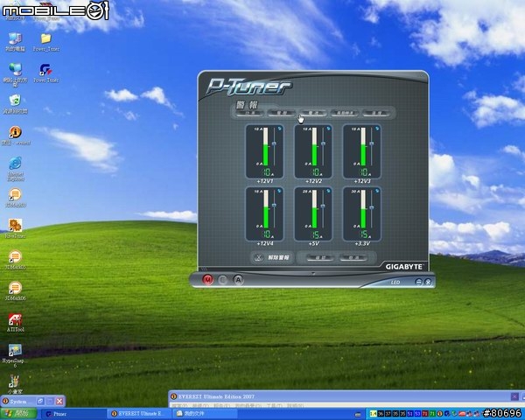The image size is (525, 420).
Task: Click the Start button on the taskbar
Action: tap(18, 414)
